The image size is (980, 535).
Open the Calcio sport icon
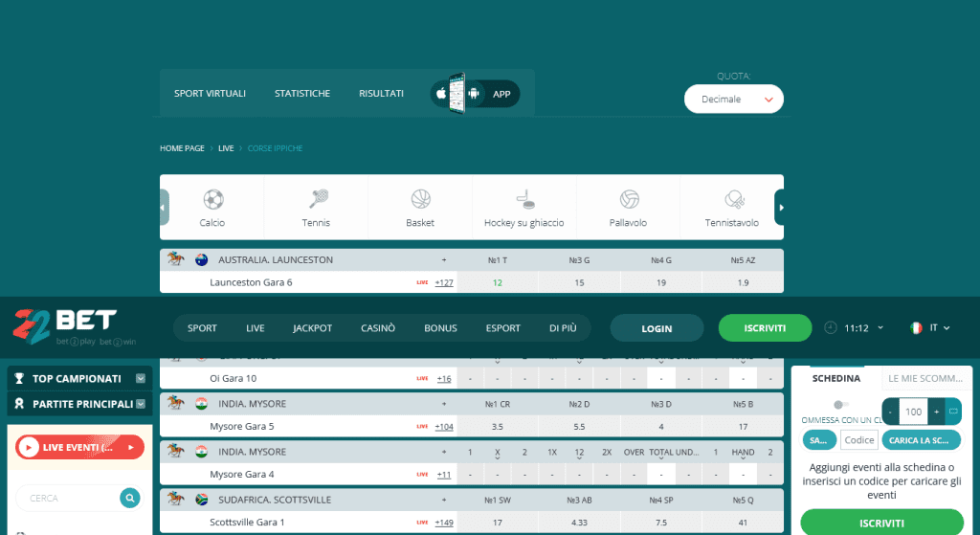213,200
